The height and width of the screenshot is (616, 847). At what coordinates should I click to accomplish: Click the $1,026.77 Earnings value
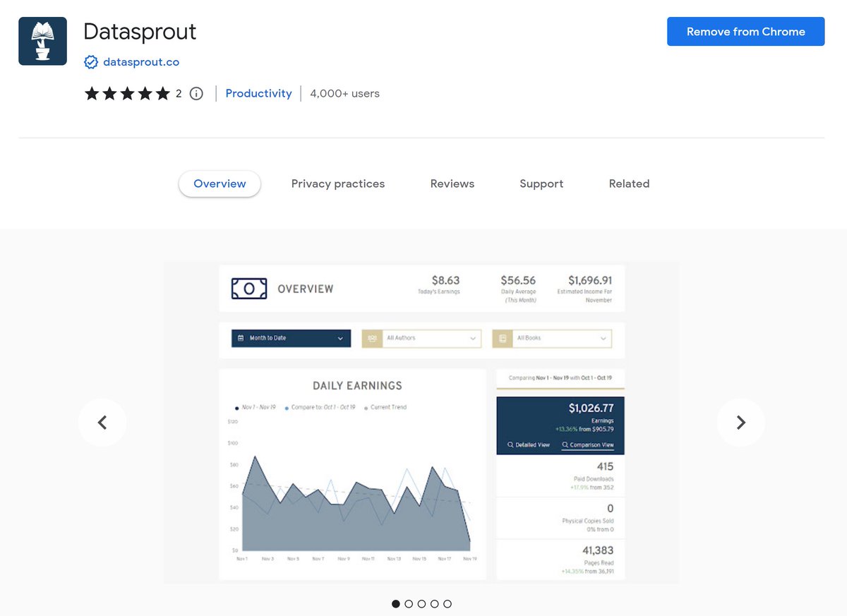click(x=591, y=408)
